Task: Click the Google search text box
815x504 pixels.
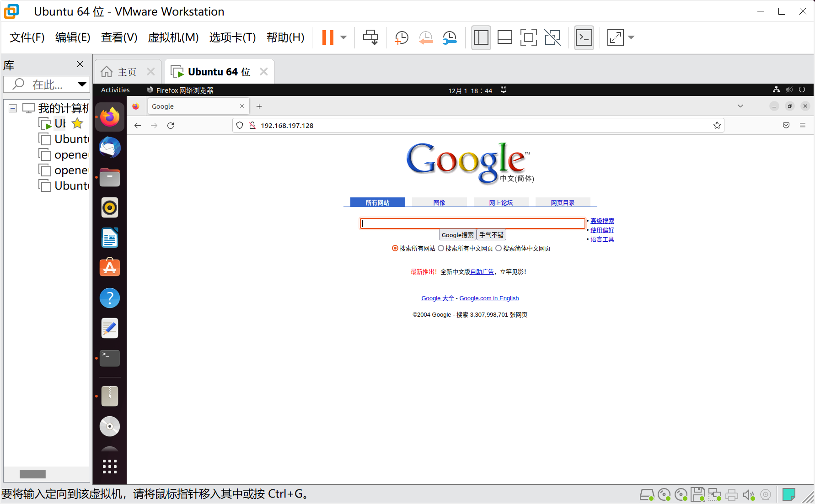Action: click(472, 223)
